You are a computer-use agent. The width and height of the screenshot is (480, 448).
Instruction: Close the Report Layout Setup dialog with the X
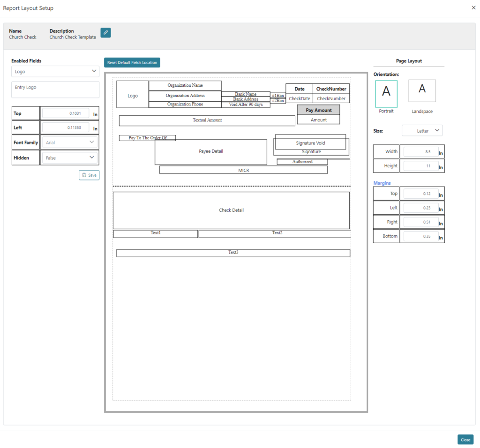pyautogui.click(x=473, y=7)
